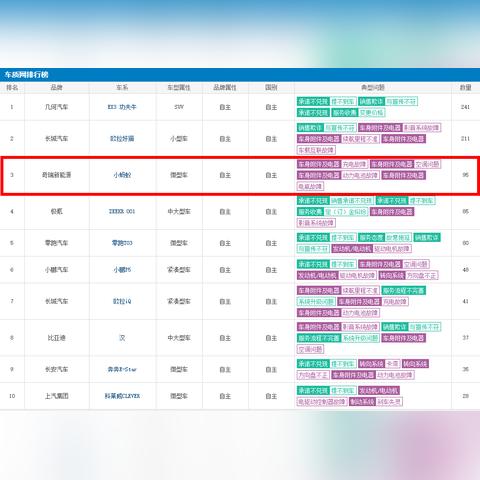Select the 比亚迪 brand cell
Viewport: 480px width, 480px height.
(x=56, y=338)
